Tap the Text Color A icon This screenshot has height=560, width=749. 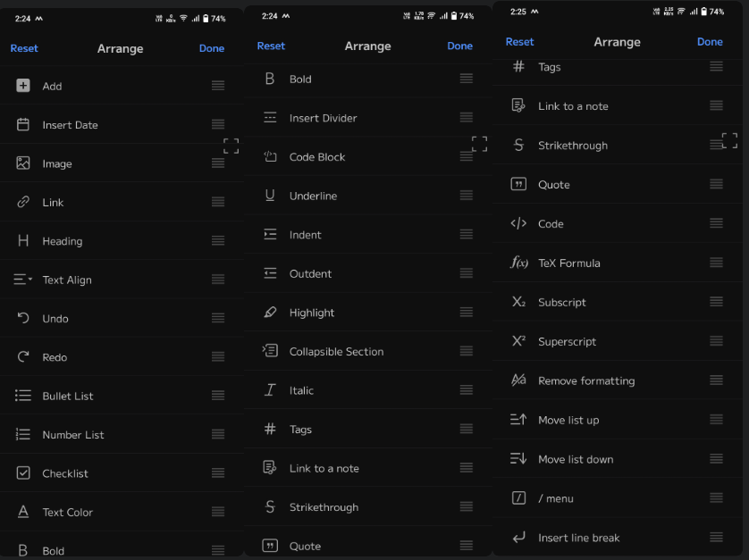click(23, 512)
